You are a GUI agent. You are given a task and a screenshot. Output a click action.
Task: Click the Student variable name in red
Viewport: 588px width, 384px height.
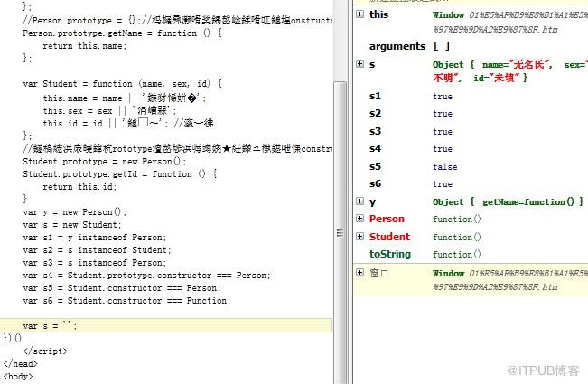coord(389,237)
